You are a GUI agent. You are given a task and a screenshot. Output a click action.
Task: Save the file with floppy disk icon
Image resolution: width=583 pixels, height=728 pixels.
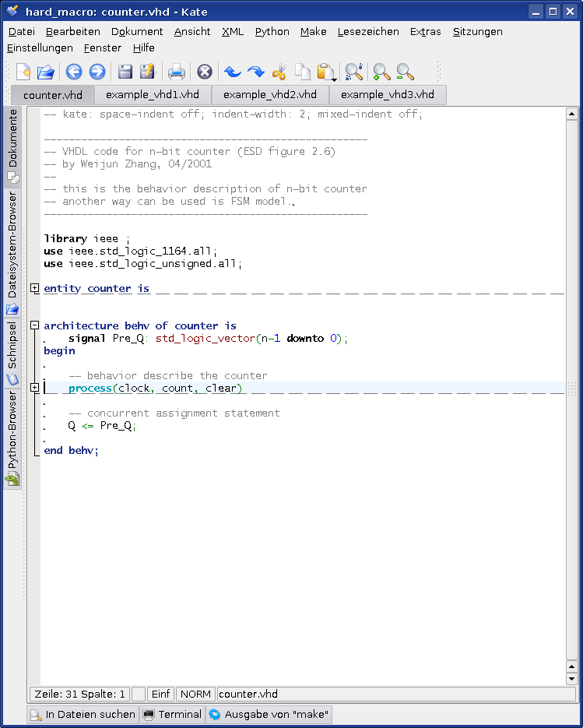pyautogui.click(x=125, y=72)
